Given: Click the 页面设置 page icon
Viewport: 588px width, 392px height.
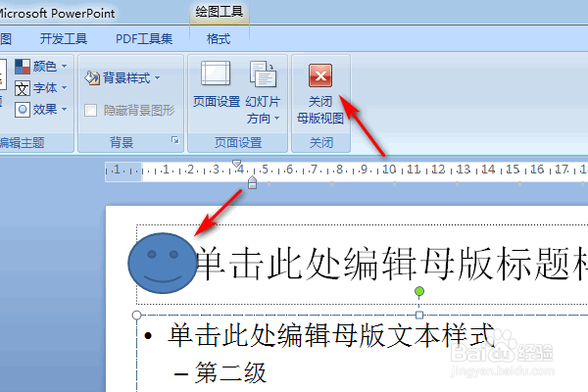Looking at the screenshot, I should click(x=216, y=73).
